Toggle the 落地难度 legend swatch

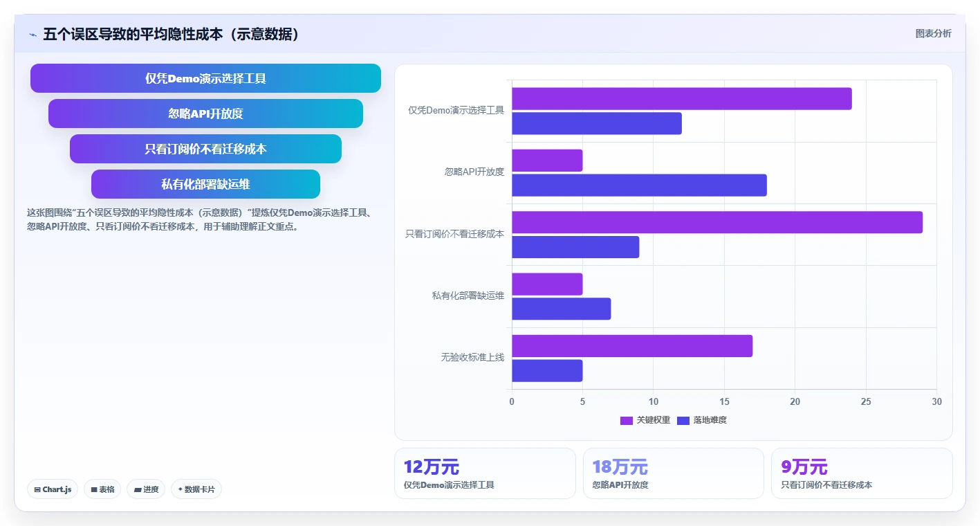(x=683, y=420)
